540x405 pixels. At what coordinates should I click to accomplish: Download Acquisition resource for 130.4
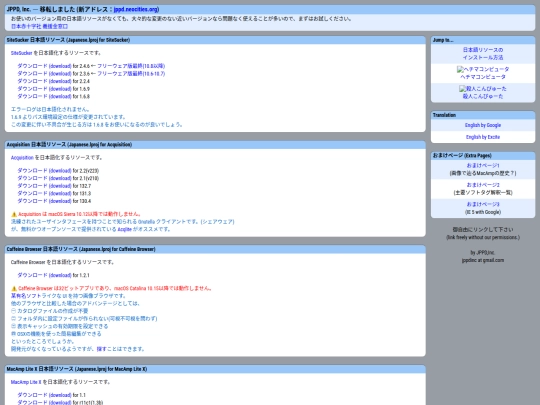(x=44, y=201)
